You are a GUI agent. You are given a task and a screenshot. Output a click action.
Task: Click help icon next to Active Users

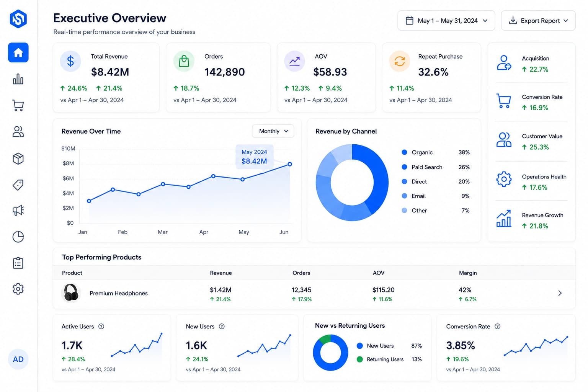[x=101, y=327]
